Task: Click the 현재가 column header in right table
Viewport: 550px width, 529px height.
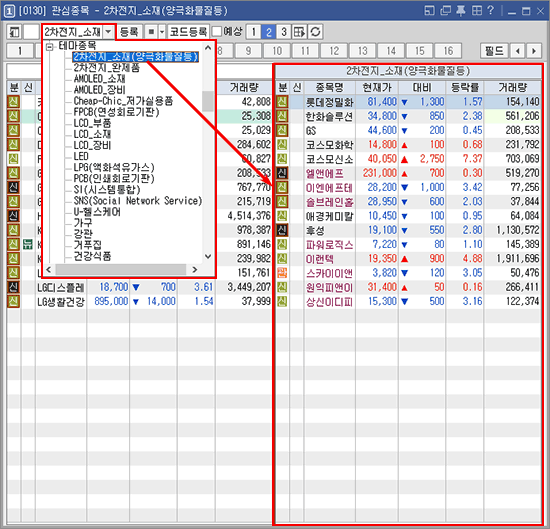Action: pyautogui.click(x=377, y=87)
